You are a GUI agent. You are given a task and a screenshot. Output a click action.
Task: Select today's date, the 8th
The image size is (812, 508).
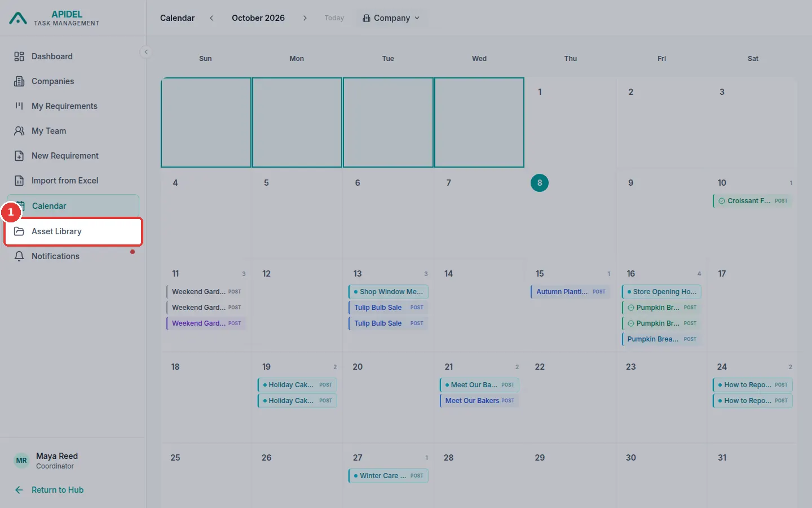click(x=540, y=183)
